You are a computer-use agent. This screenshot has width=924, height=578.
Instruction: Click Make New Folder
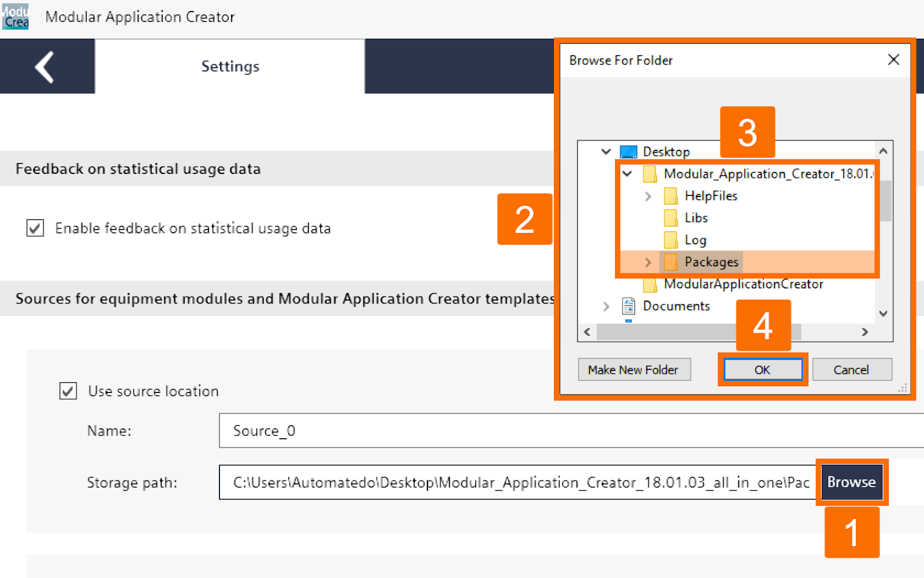click(634, 369)
